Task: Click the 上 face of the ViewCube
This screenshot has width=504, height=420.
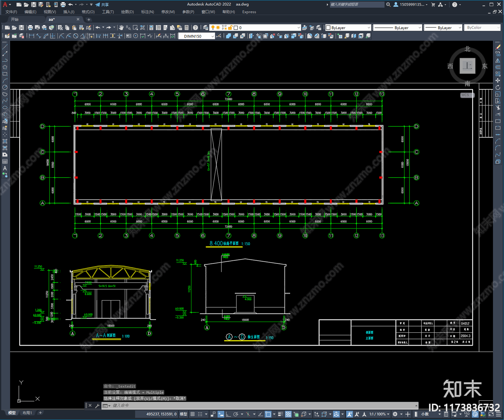Action: click(x=467, y=66)
